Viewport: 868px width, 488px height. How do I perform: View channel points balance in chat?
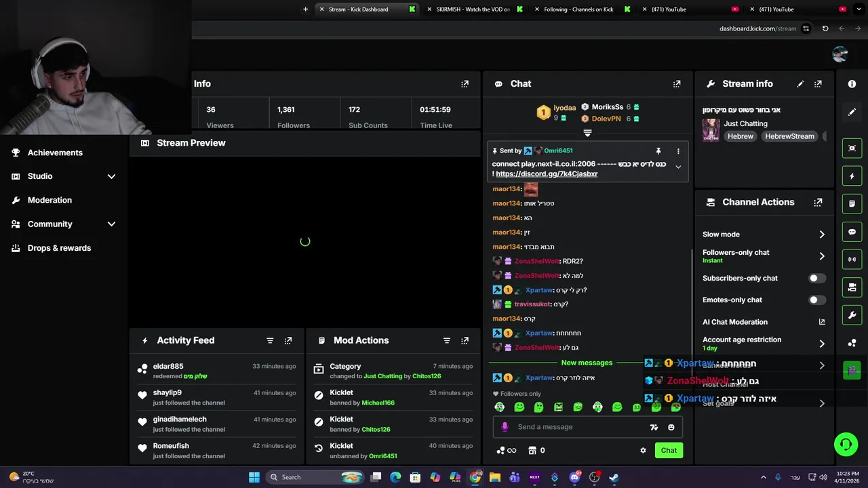point(507,450)
